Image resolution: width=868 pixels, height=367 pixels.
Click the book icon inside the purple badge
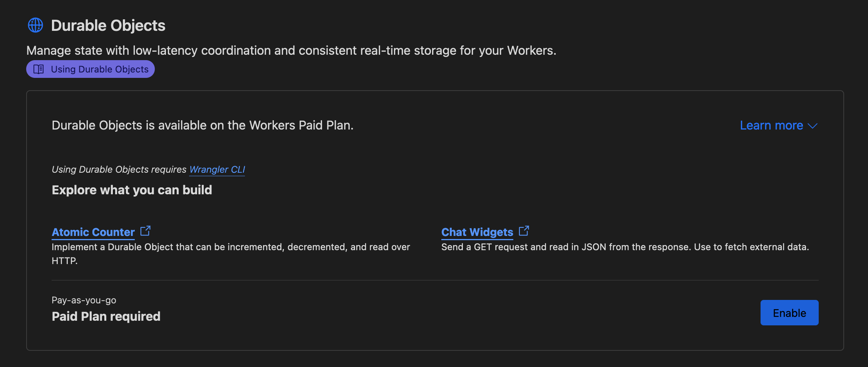[38, 69]
